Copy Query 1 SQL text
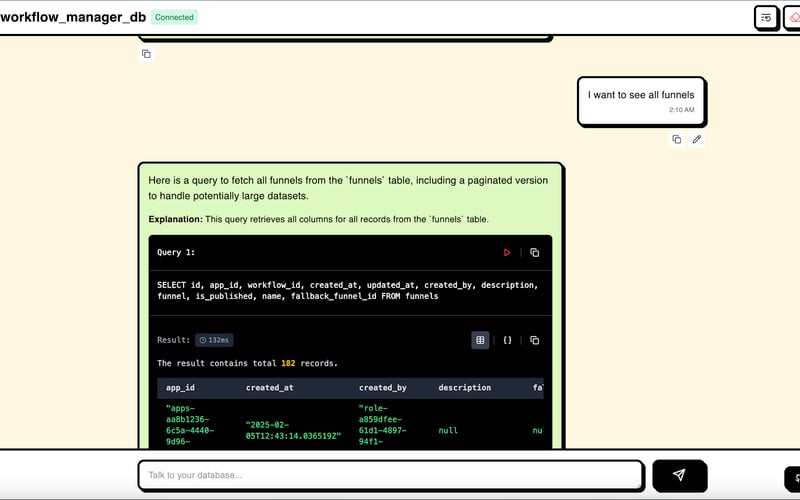This screenshot has height=500, width=800. click(x=534, y=253)
